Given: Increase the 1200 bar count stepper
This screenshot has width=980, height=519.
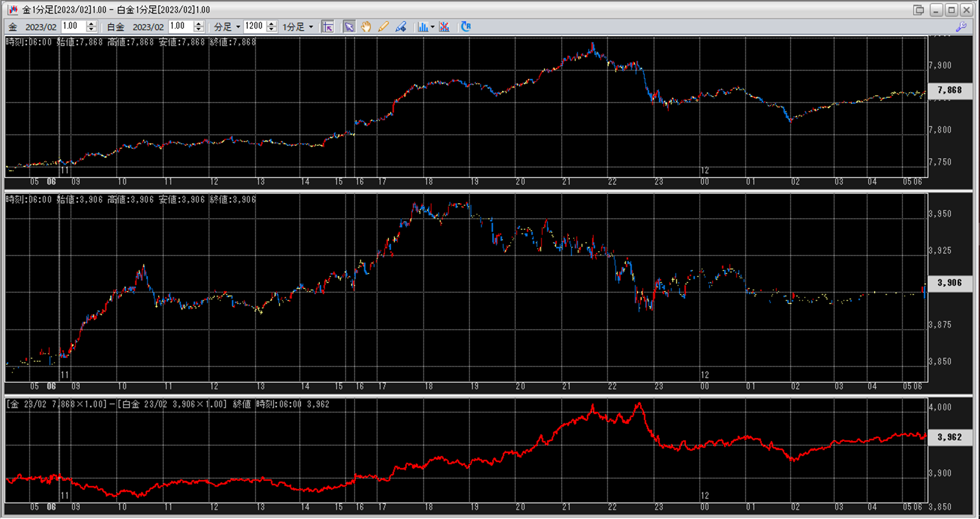Looking at the screenshot, I should tap(271, 24).
